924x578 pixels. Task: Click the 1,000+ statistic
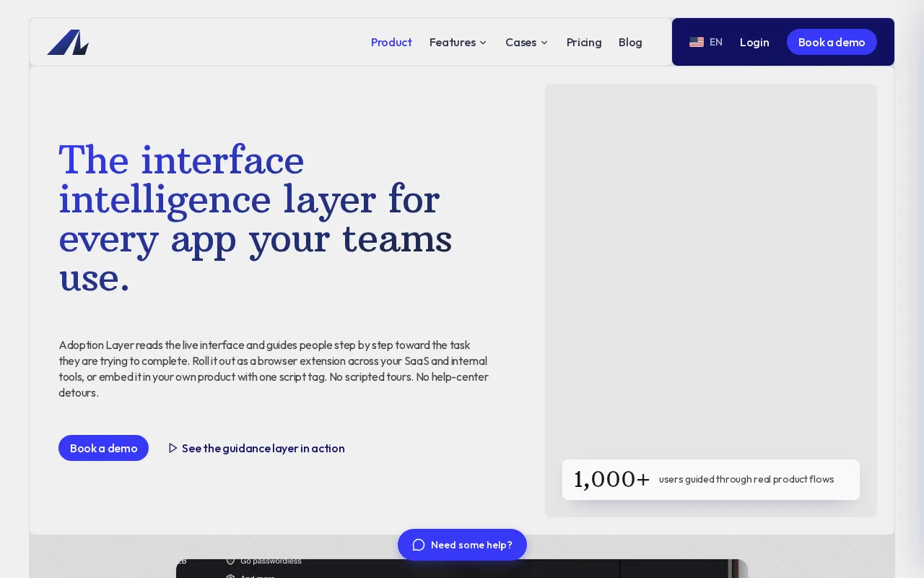(612, 479)
